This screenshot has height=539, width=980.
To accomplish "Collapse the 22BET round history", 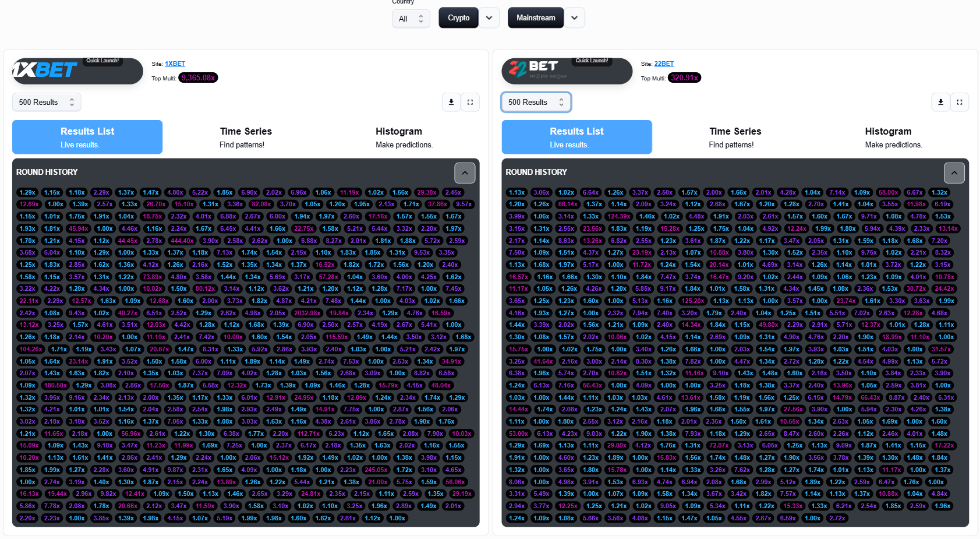I will tap(954, 172).
